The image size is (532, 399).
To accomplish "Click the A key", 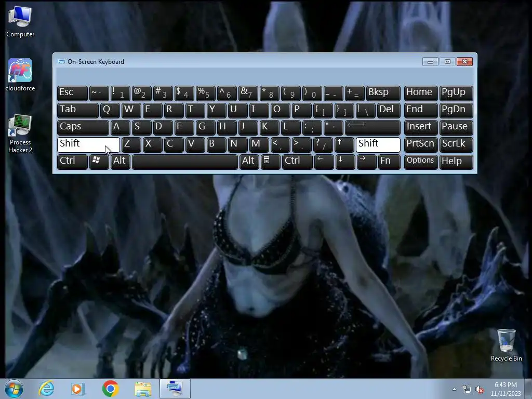I will tap(121, 128).
